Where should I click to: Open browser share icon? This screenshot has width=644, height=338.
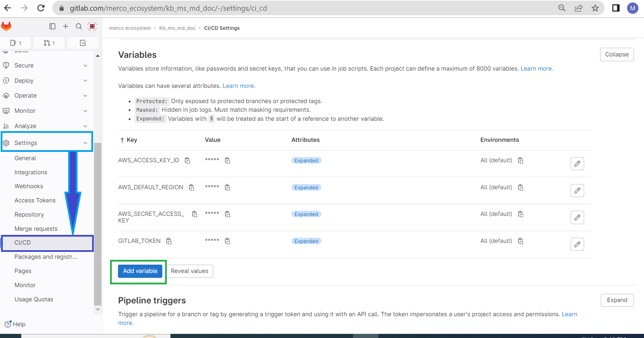[x=579, y=8]
